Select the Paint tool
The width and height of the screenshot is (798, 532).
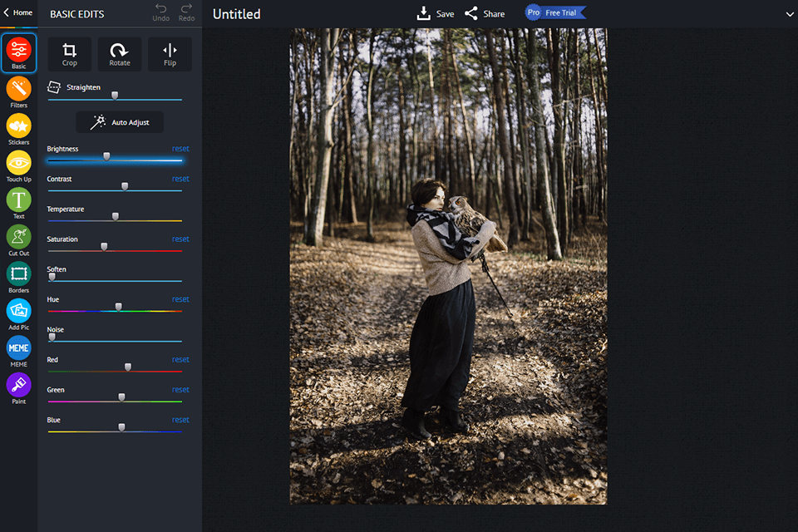coord(18,384)
